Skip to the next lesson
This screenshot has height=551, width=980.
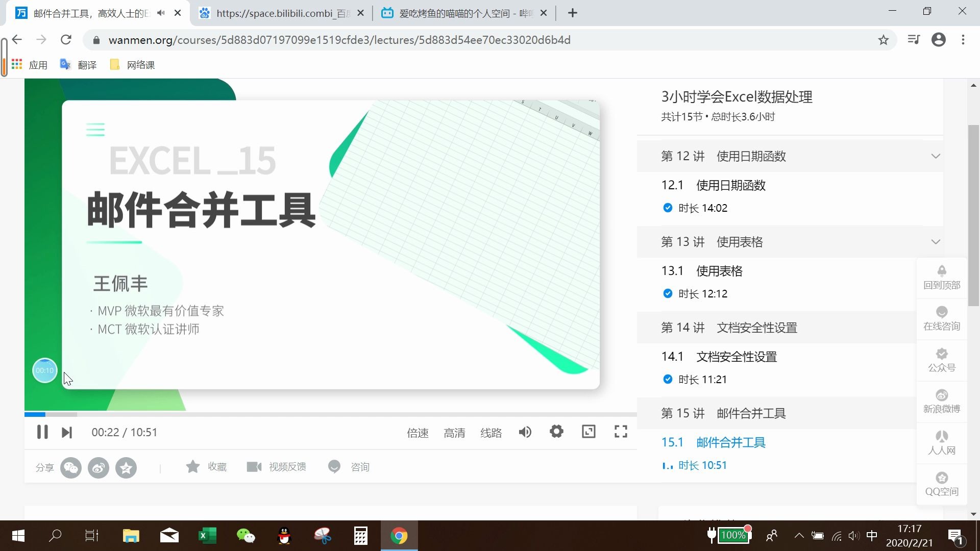click(67, 432)
